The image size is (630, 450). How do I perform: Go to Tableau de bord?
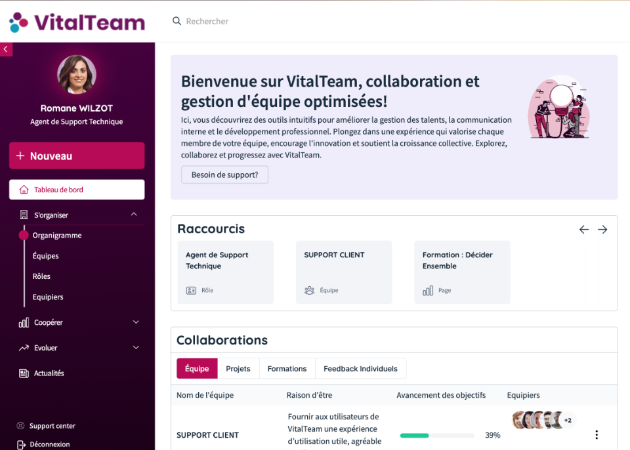point(77,190)
